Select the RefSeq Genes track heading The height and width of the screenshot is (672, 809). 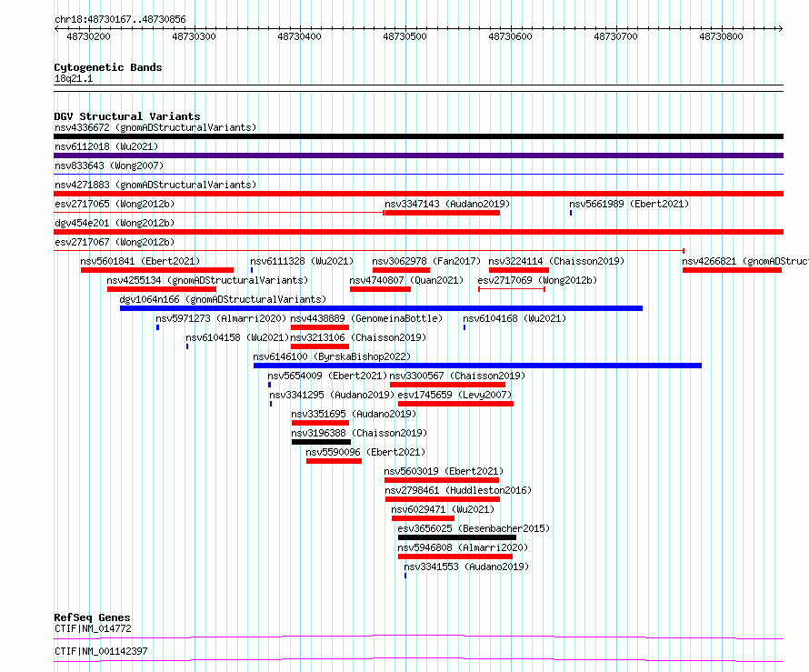coord(92,617)
